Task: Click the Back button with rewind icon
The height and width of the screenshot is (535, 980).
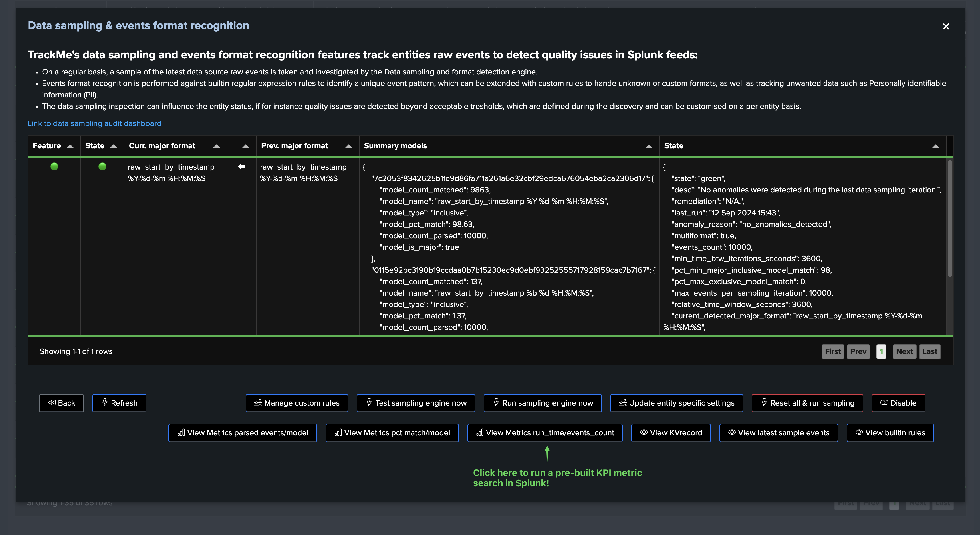Action: (x=61, y=403)
